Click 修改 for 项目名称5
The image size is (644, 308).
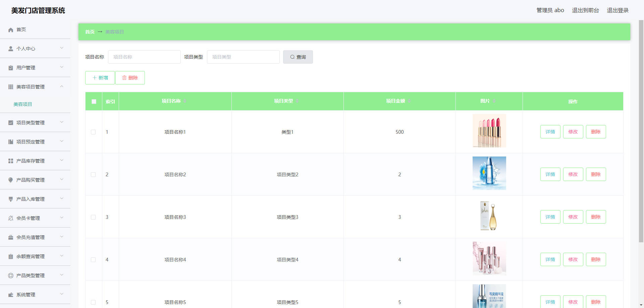[573, 302]
